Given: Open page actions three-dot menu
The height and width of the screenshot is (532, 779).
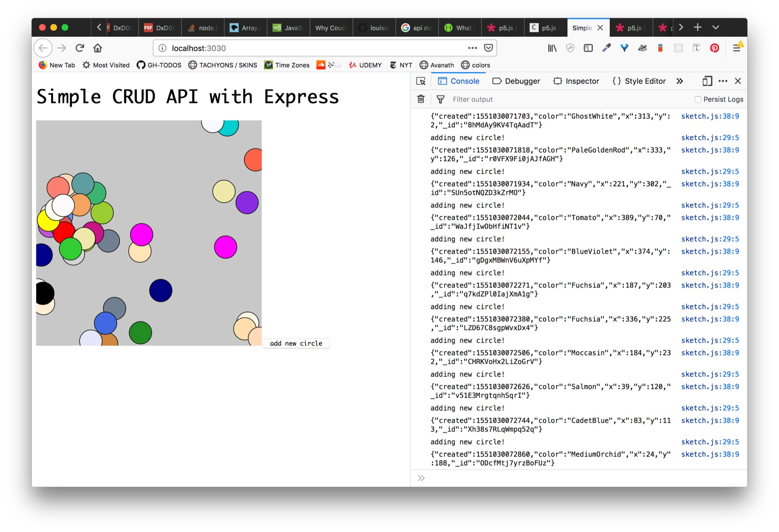Looking at the screenshot, I should tap(472, 48).
